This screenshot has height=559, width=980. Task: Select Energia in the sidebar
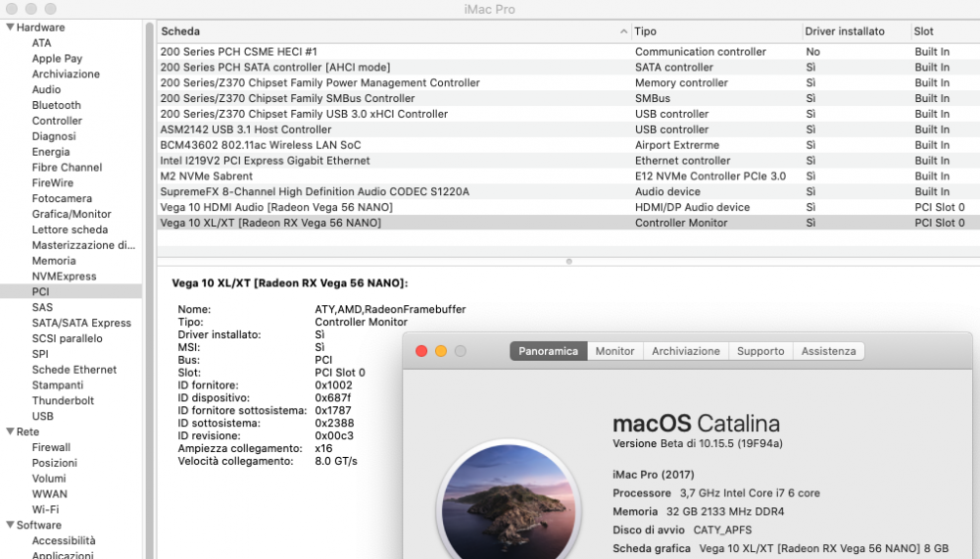[x=51, y=152]
